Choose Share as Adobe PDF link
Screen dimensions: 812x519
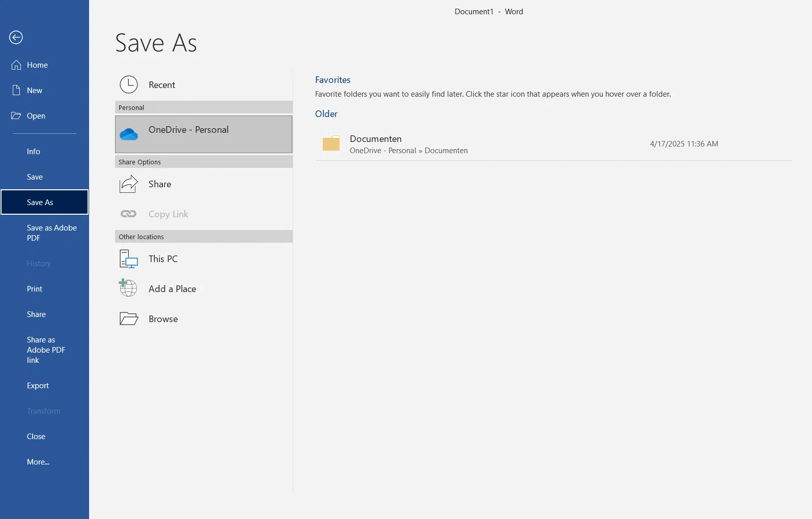44,350
